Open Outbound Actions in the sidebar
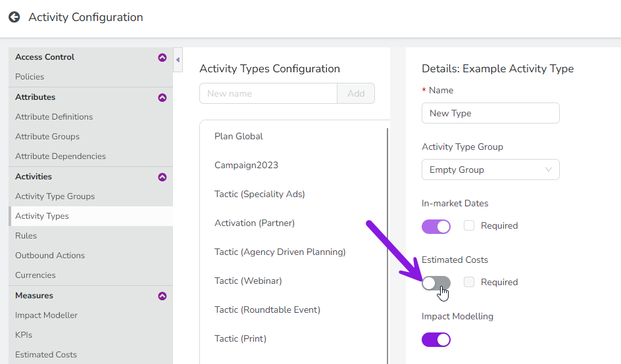This screenshot has height=364, width=621. point(50,256)
